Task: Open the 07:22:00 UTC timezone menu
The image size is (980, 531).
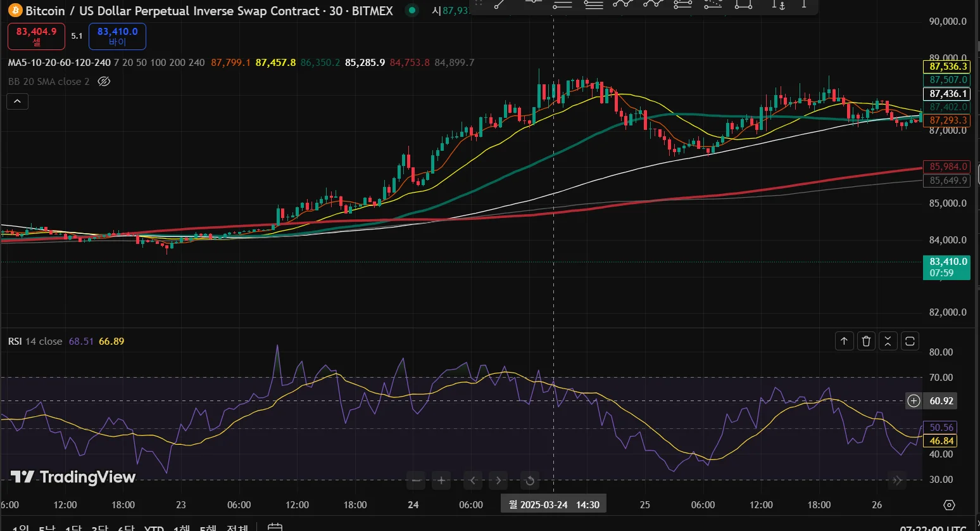Action: [x=933, y=528]
